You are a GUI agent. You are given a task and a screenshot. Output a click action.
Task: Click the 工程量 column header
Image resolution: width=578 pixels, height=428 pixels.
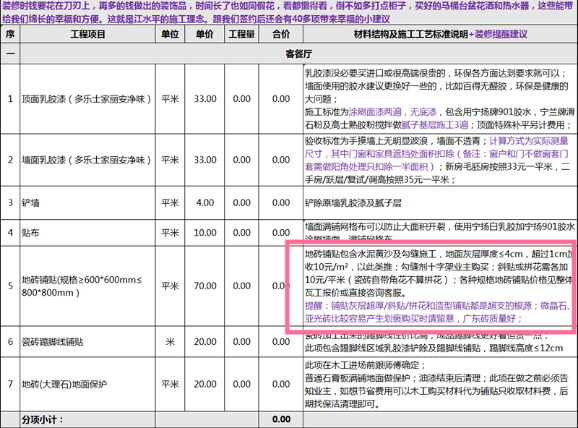click(x=241, y=35)
